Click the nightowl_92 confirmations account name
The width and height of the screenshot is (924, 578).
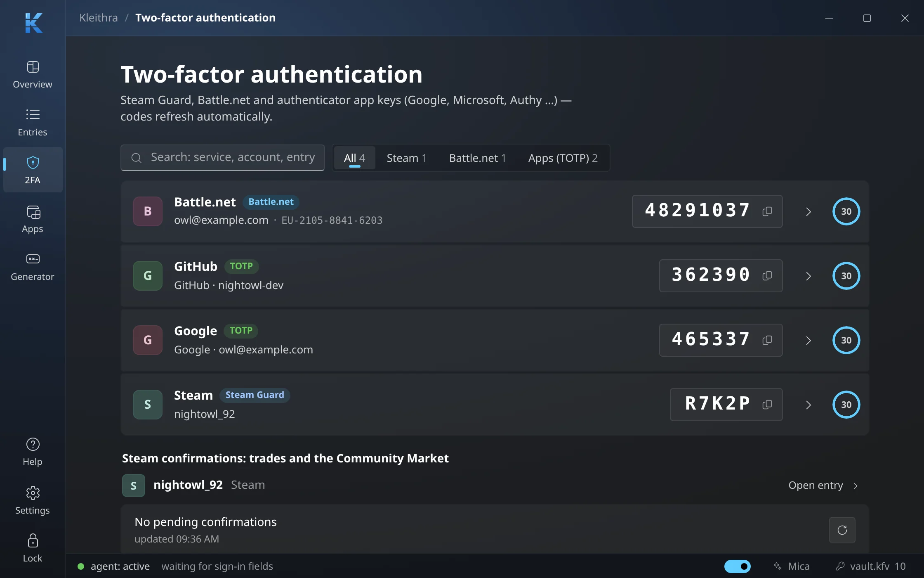pyautogui.click(x=188, y=485)
